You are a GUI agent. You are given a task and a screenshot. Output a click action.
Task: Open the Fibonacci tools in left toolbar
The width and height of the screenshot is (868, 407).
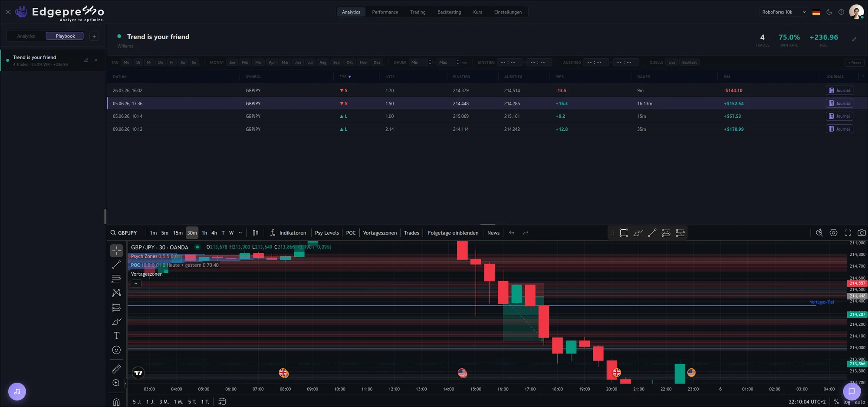click(x=116, y=279)
